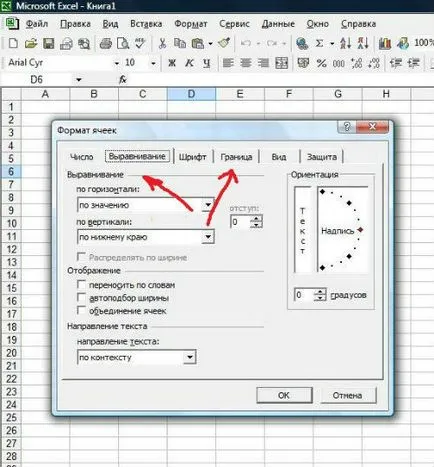434x467 pixels.
Task: Open the Файл menu
Action: tap(37, 24)
